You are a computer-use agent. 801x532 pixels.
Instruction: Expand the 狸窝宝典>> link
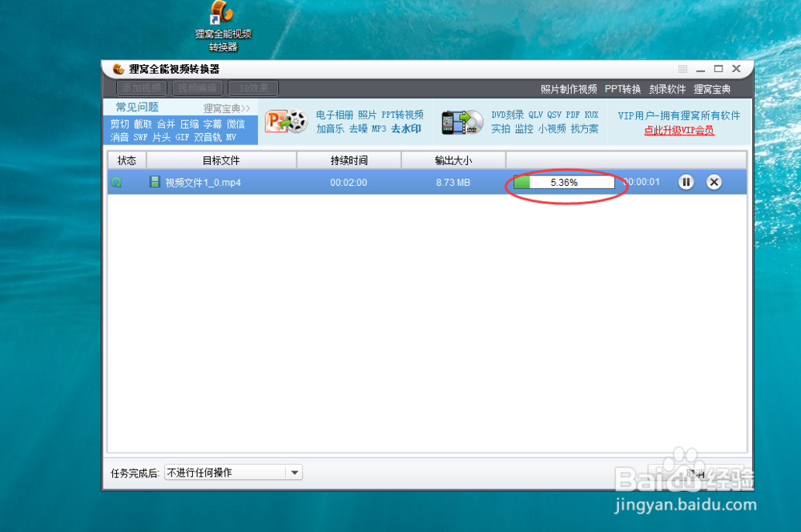click(x=227, y=108)
